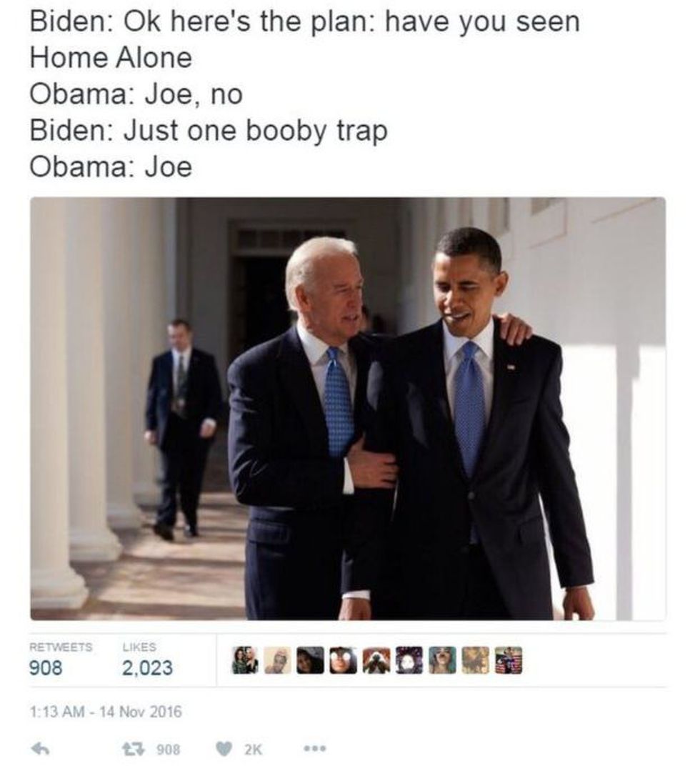
Task: Click the reply arrow icon
Action: (x=39, y=750)
